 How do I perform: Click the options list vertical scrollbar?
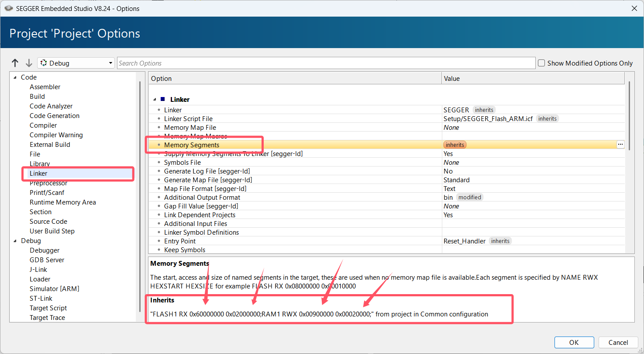[x=629, y=116]
